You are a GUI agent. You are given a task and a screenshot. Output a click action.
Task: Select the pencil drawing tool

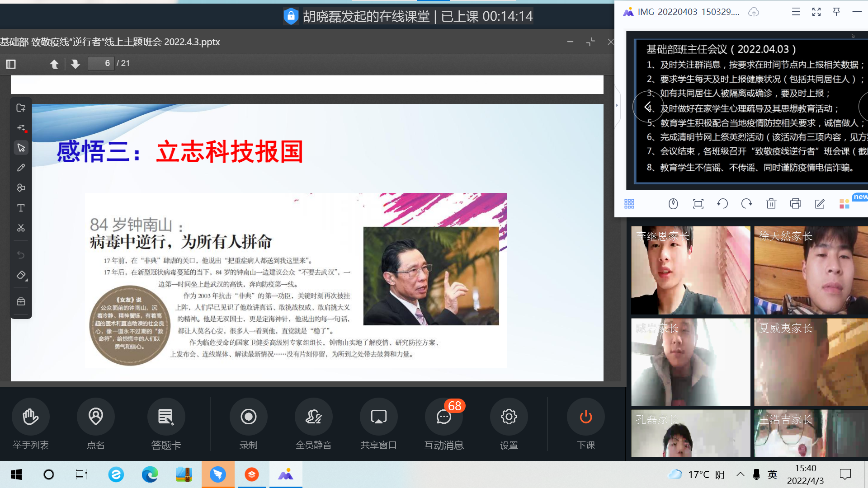tap(21, 168)
